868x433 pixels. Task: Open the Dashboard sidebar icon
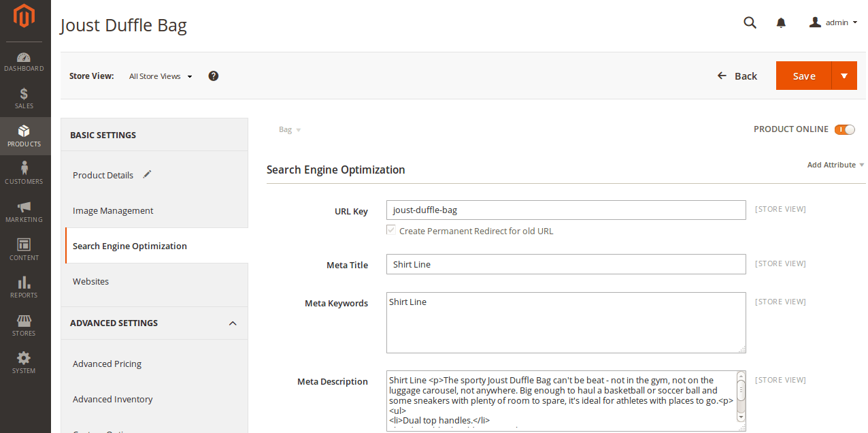pos(24,61)
